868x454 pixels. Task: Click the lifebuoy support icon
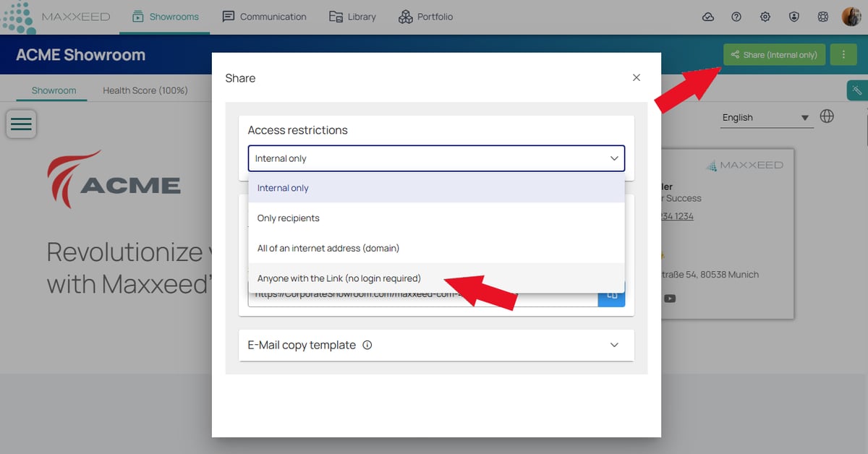pos(822,17)
